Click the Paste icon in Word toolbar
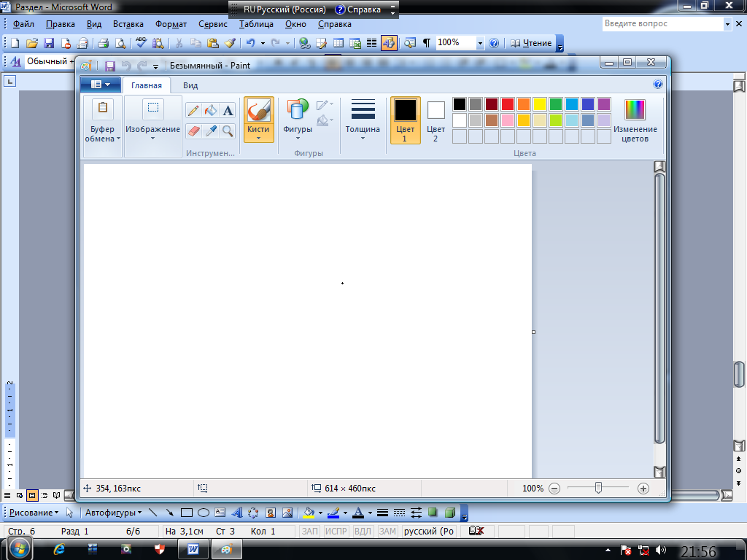 point(212,43)
